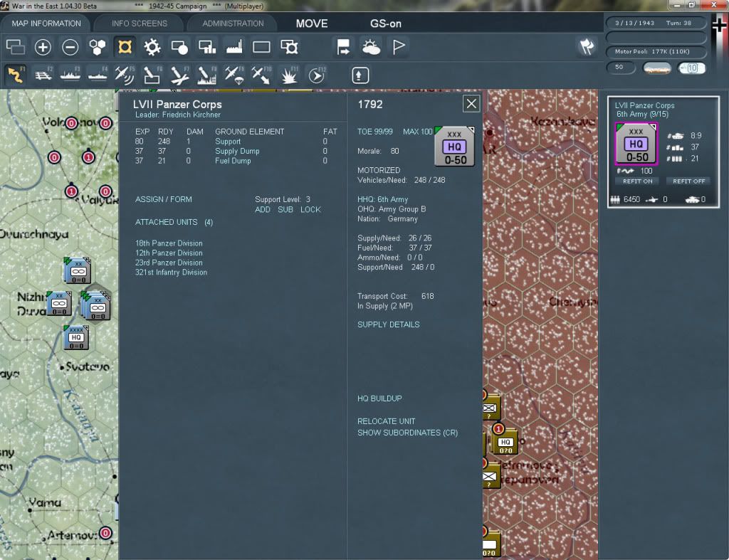Screen dimensions: 729x560
Task: Toggle the hex grid display icon
Action: coord(98,47)
